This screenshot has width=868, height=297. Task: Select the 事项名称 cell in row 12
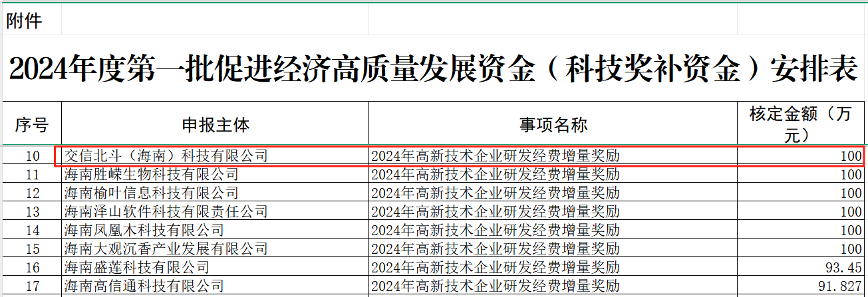click(553, 193)
